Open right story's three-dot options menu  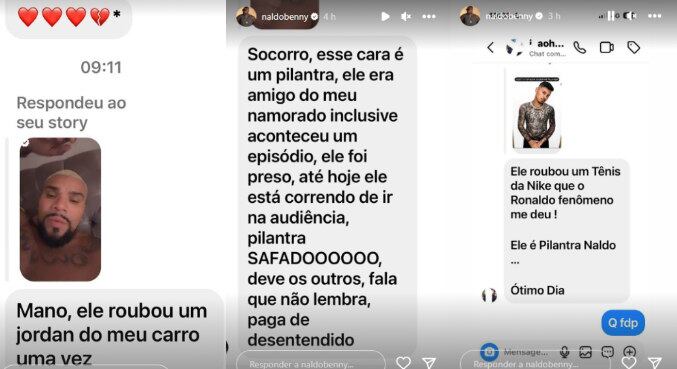pyautogui.click(x=655, y=16)
